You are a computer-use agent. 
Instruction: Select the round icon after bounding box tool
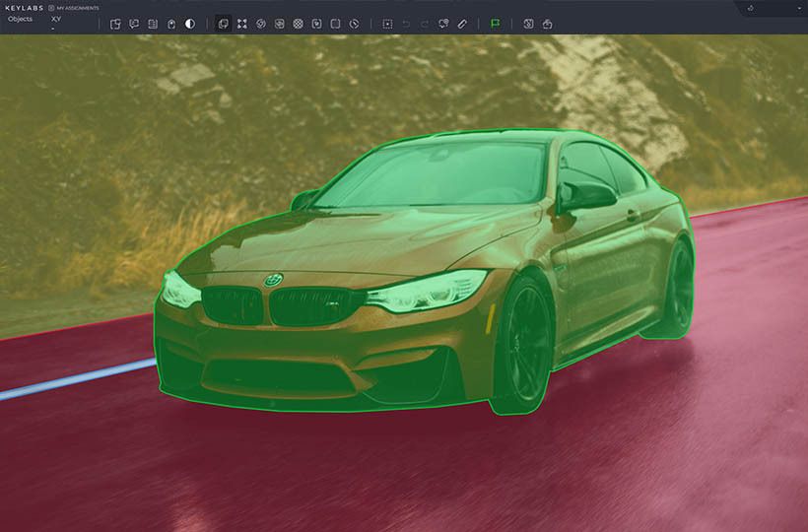pos(261,24)
